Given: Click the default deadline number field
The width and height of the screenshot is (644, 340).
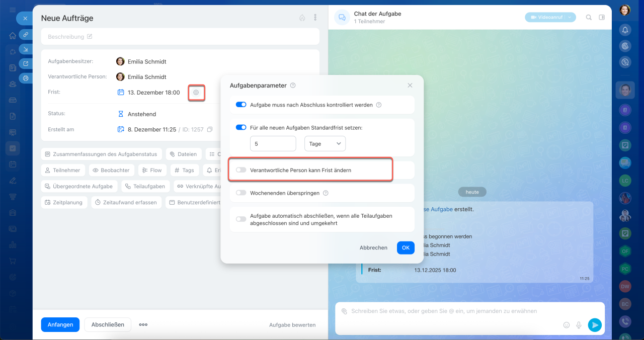Looking at the screenshot, I should point(273,143).
